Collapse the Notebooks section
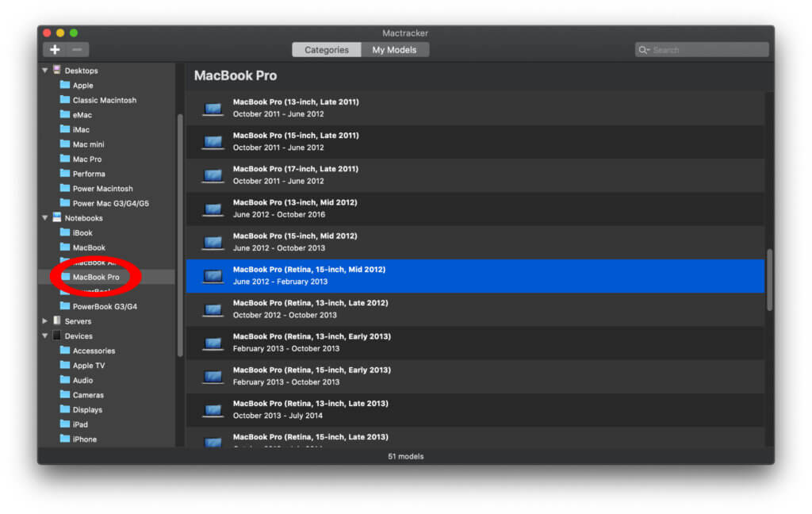Image resolution: width=812 pixels, height=514 pixels. coord(44,217)
